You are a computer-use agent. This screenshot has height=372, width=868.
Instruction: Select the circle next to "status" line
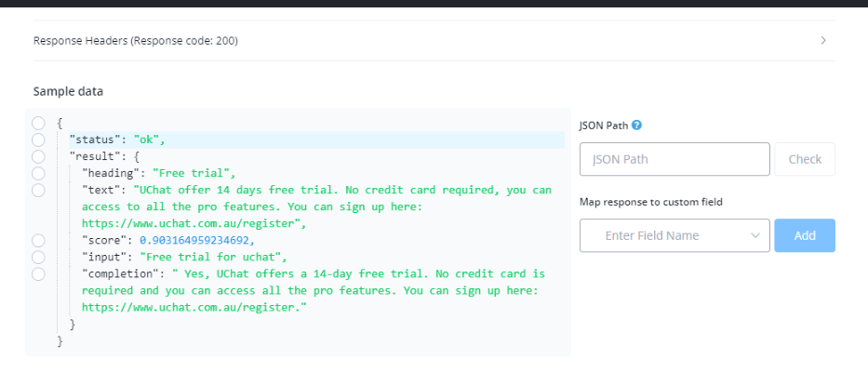point(38,139)
